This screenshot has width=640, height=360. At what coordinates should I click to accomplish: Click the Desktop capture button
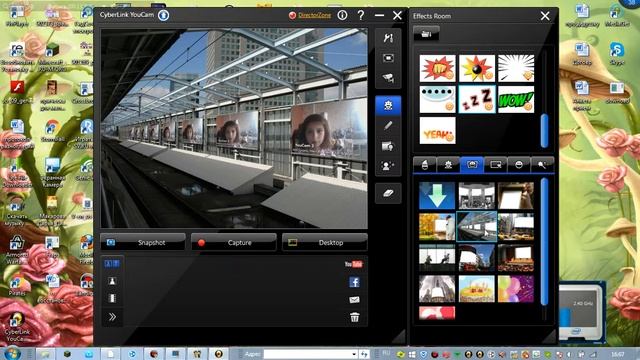click(x=324, y=242)
